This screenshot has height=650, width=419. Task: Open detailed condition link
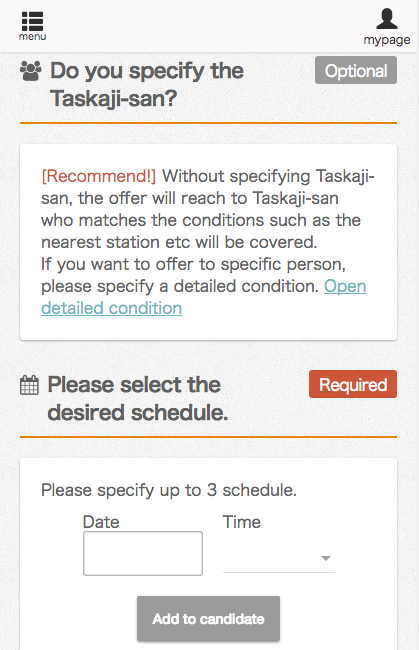(x=203, y=297)
